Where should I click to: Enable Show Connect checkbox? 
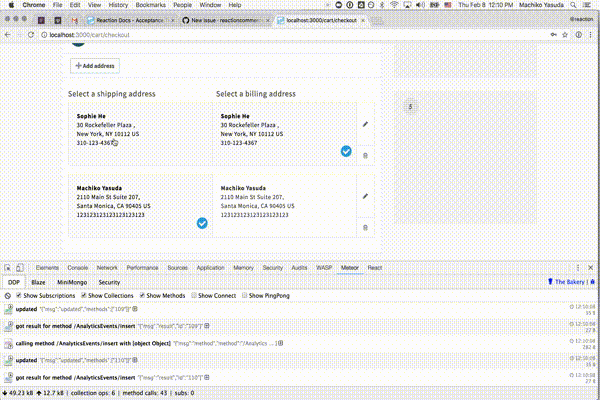(194, 296)
